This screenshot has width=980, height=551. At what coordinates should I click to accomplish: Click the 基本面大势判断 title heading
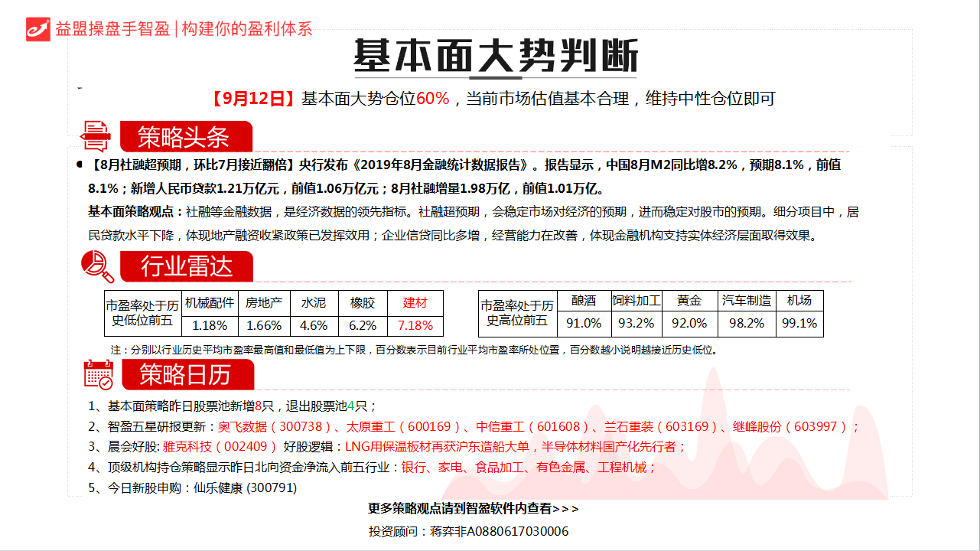pyautogui.click(x=495, y=56)
